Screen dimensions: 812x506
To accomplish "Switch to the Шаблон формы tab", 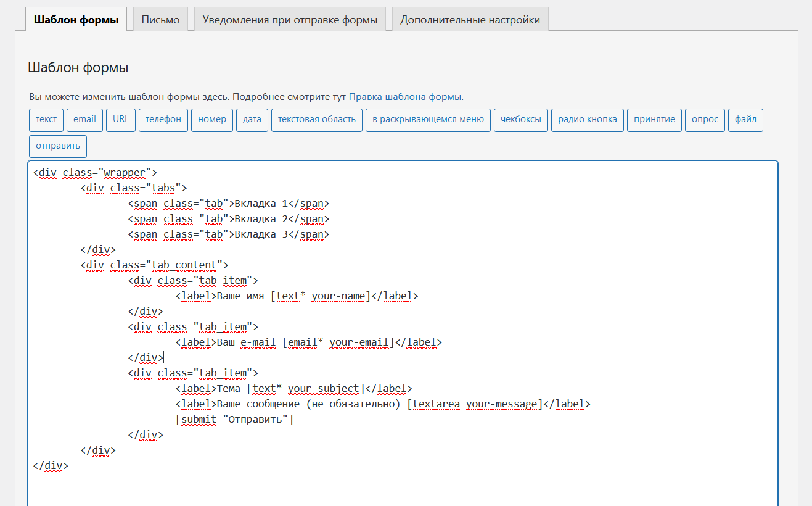I will click(x=76, y=20).
